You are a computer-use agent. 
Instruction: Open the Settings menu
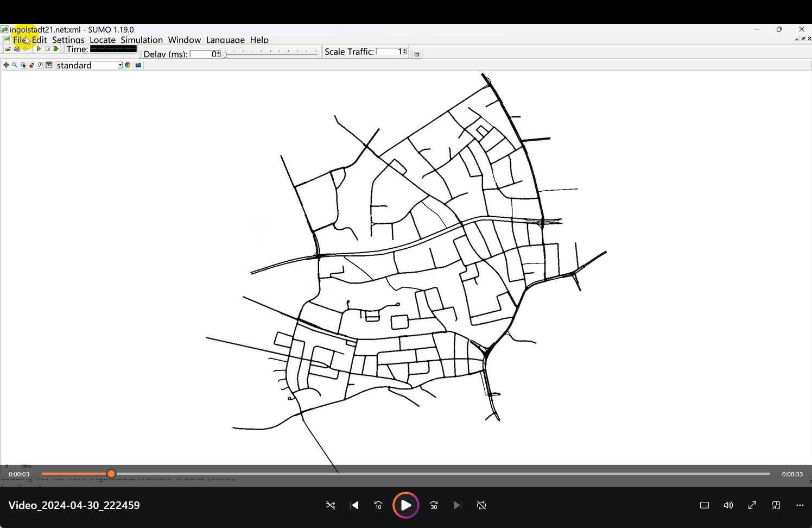(x=68, y=40)
